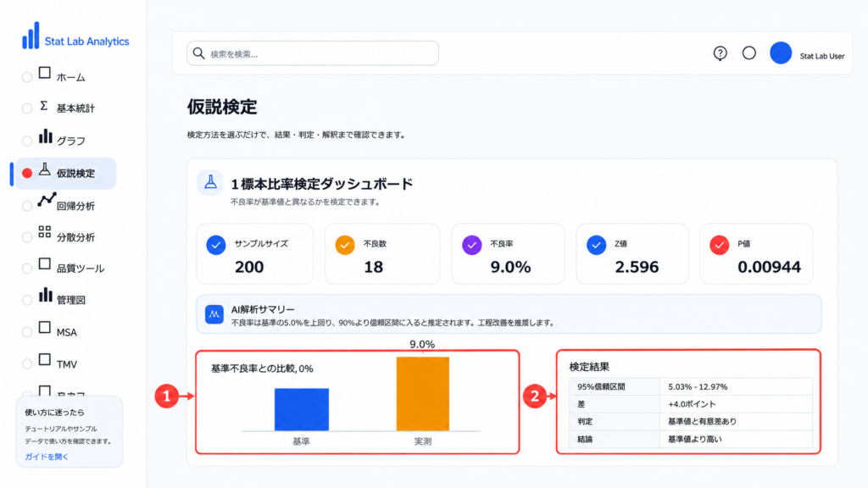
Task: Select the 回帰分析 radio button
Action: click(x=26, y=207)
